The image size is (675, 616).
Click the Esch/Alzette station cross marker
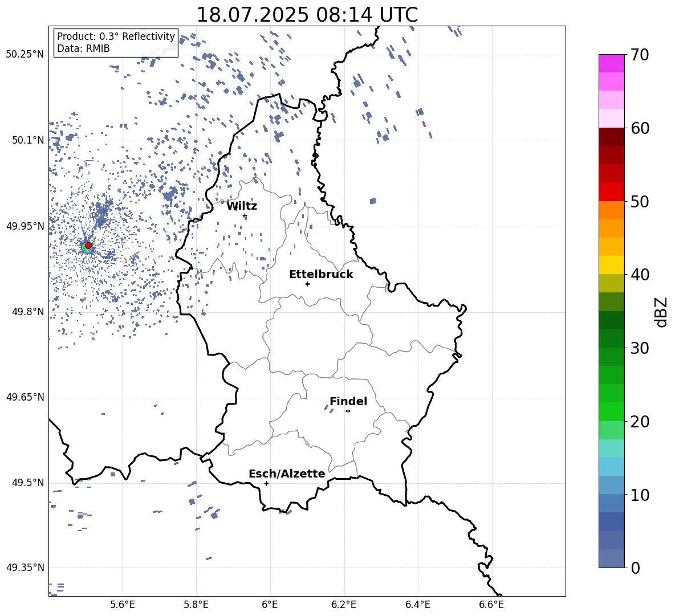tap(266, 483)
